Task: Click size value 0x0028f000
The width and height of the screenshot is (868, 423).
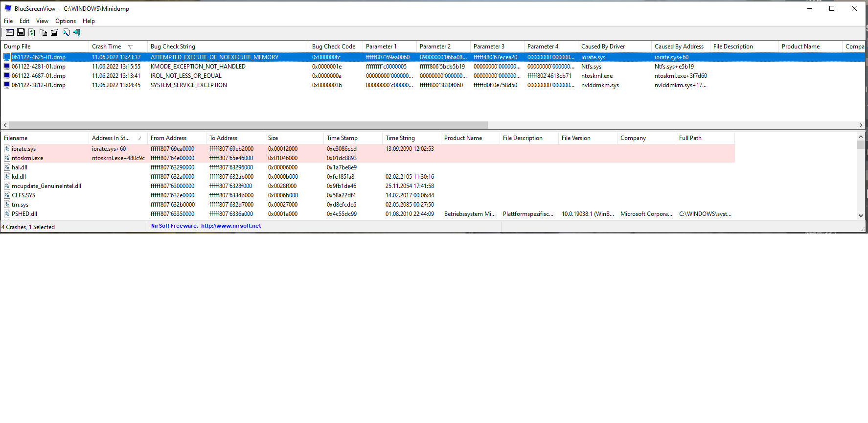Action: (x=282, y=186)
